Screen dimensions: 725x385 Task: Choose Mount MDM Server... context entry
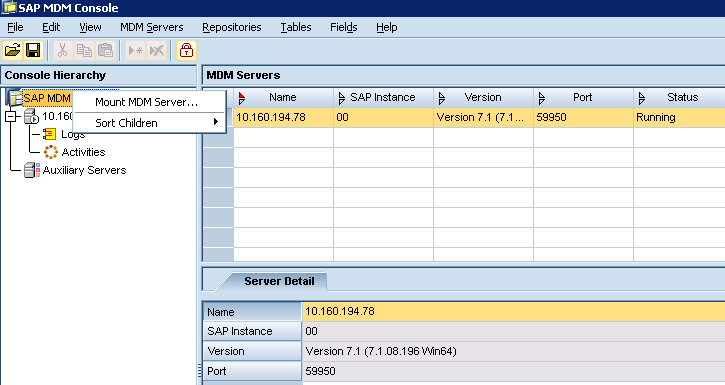pos(149,102)
